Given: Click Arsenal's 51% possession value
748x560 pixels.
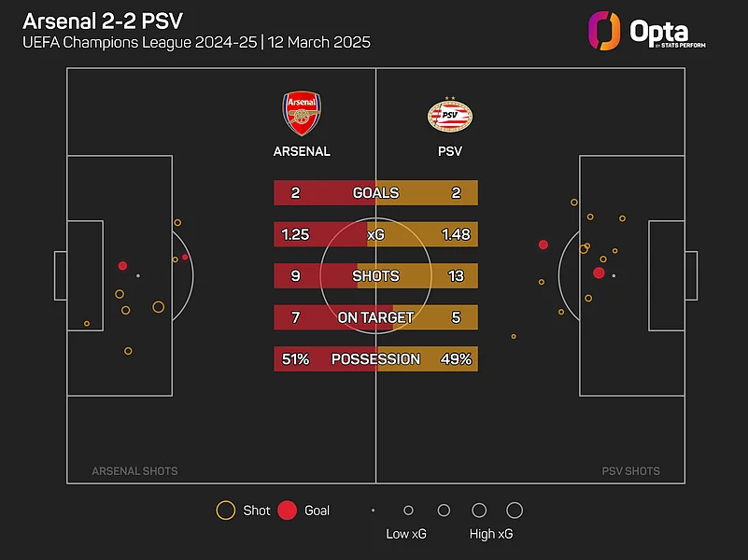Looking at the screenshot, I should coord(295,359).
